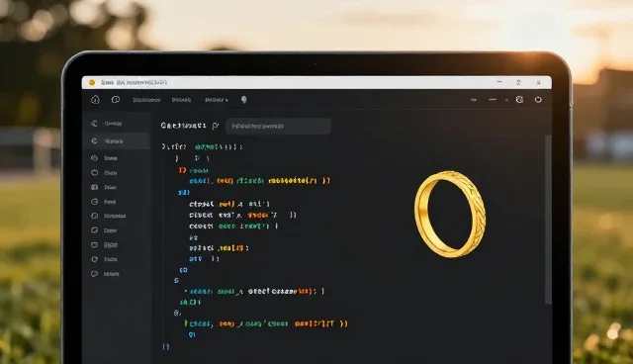Image resolution: width=633 pixels, height=364 pixels.
Task: Go to the home icon in the toolbar
Action: tap(95, 99)
